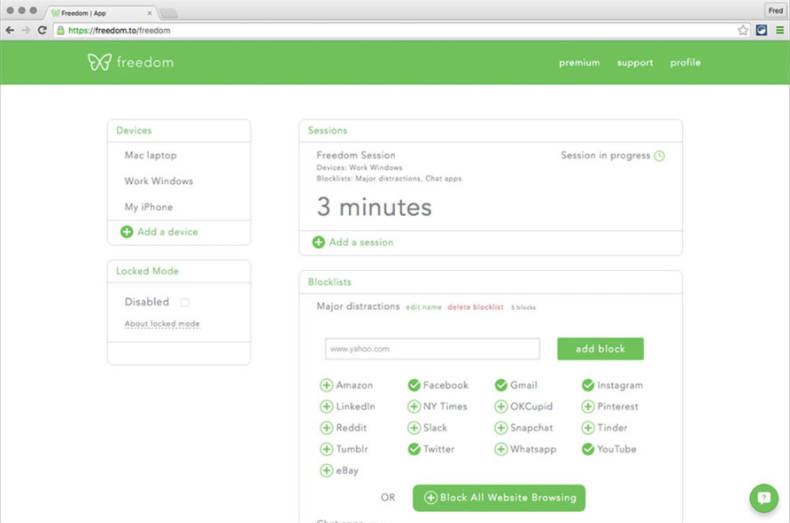Select the Work Windows device
Viewport: 790px width, 523px height.
[x=159, y=181]
